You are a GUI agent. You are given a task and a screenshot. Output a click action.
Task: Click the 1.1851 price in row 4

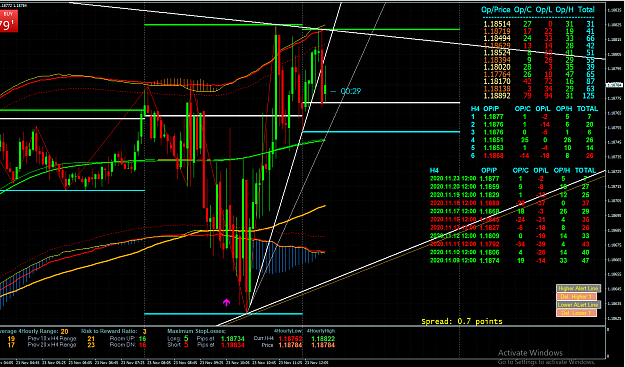point(493,140)
